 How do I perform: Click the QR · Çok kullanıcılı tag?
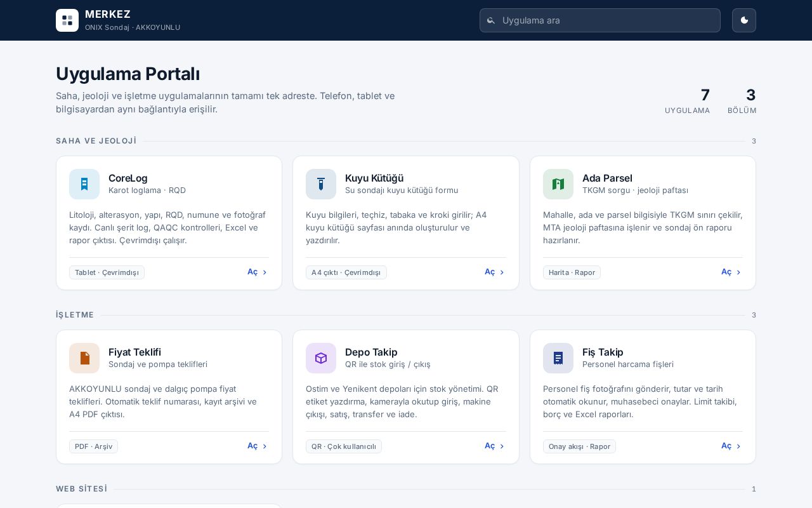(x=344, y=446)
